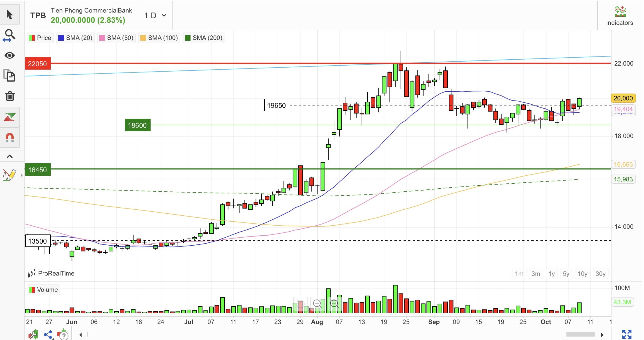The width and height of the screenshot is (644, 340).
Task: Select the arrow cursor tool
Action: click(x=9, y=15)
